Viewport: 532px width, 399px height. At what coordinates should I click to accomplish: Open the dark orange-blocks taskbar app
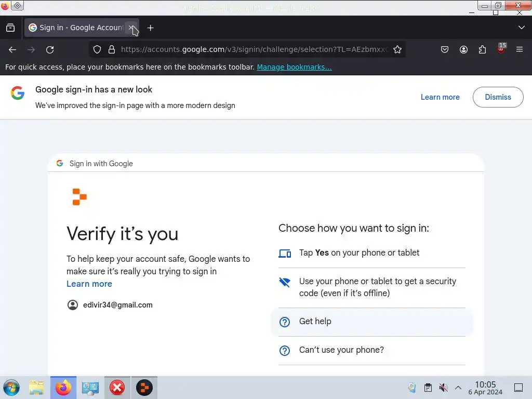[144, 388]
